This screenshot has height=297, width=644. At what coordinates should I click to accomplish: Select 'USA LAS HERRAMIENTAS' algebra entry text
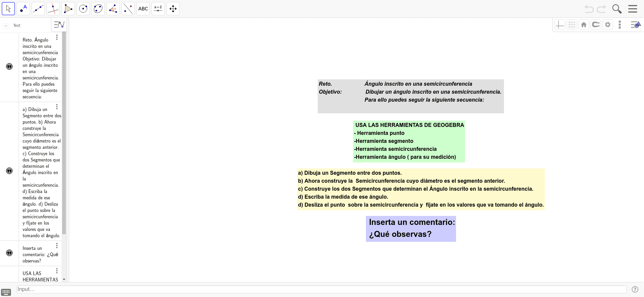pyautogui.click(x=40, y=276)
